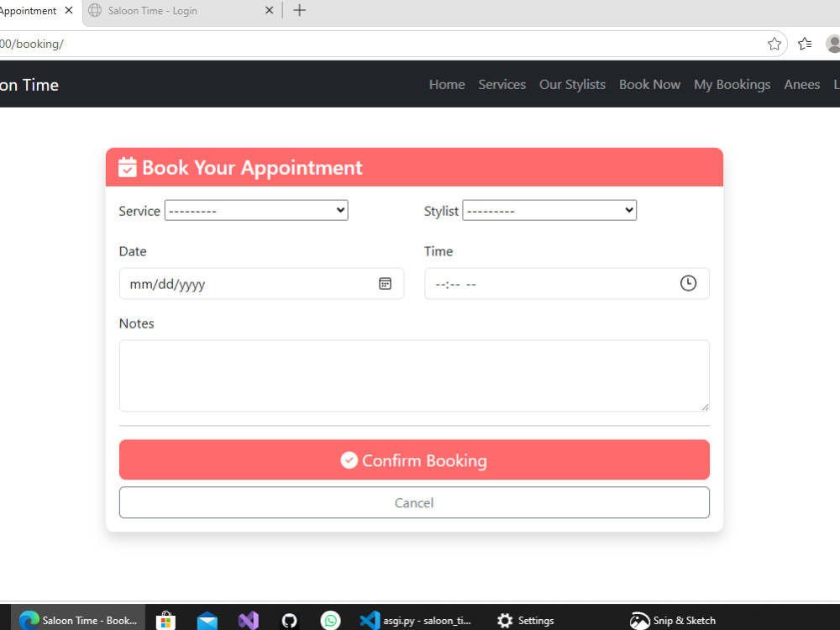Select Book Now in the navbar
Image resolution: width=840 pixels, height=630 pixels.
pyautogui.click(x=650, y=85)
